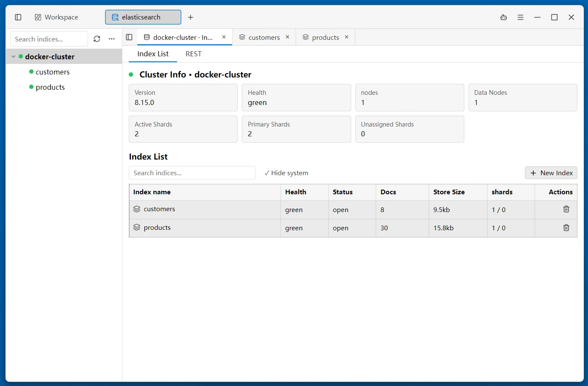Click the Primary Shards info card

tap(297, 129)
